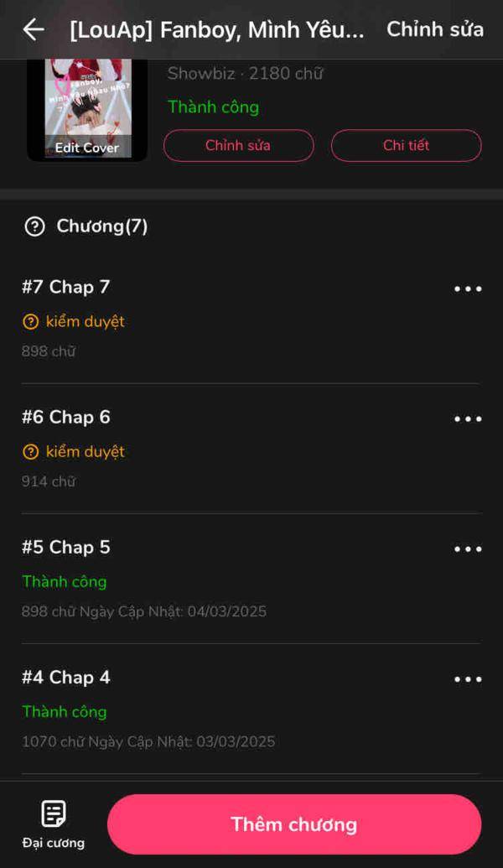Tap kiểm duyệt info icon under Chap 6
Screen dimensions: 503x868
click(x=30, y=452)
